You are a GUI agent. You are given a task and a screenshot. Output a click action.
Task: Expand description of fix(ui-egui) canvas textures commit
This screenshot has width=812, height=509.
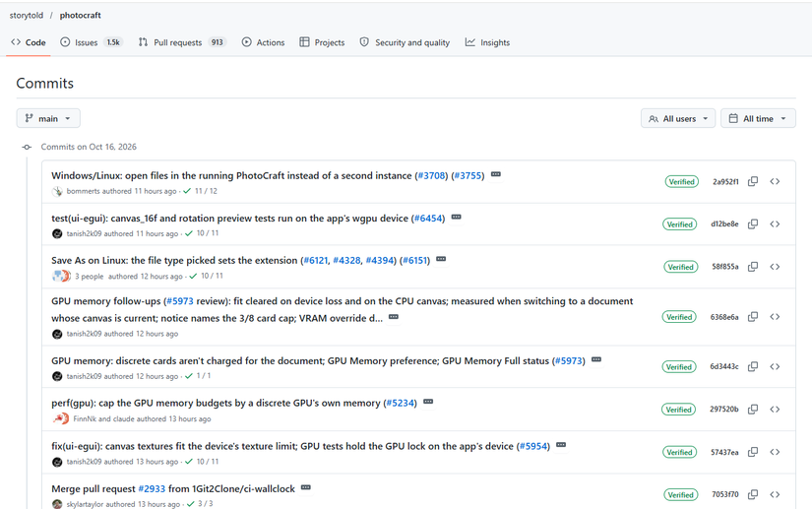coord(561,445)
